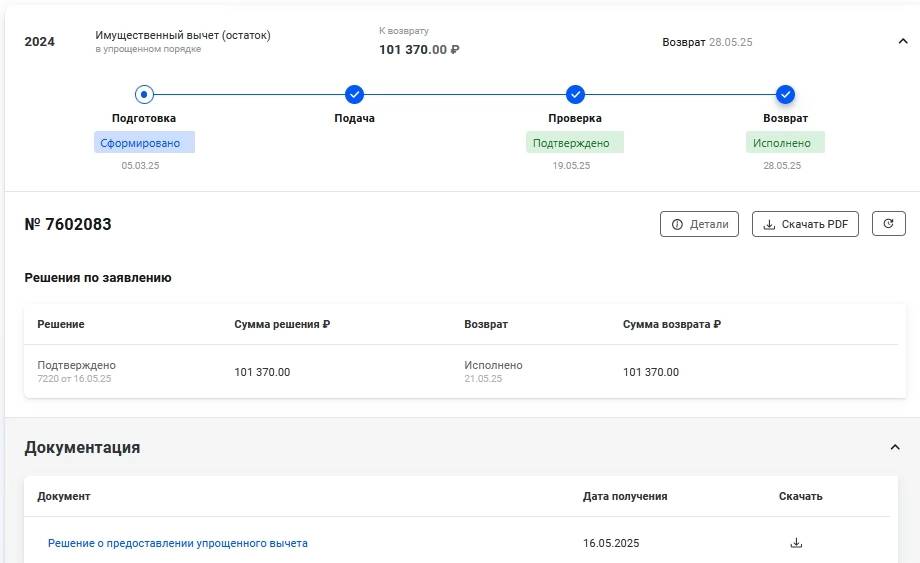Click Возврат 28.05.25 header text
Viewport: 920px width, 563px height.
[x=707, y=42]
